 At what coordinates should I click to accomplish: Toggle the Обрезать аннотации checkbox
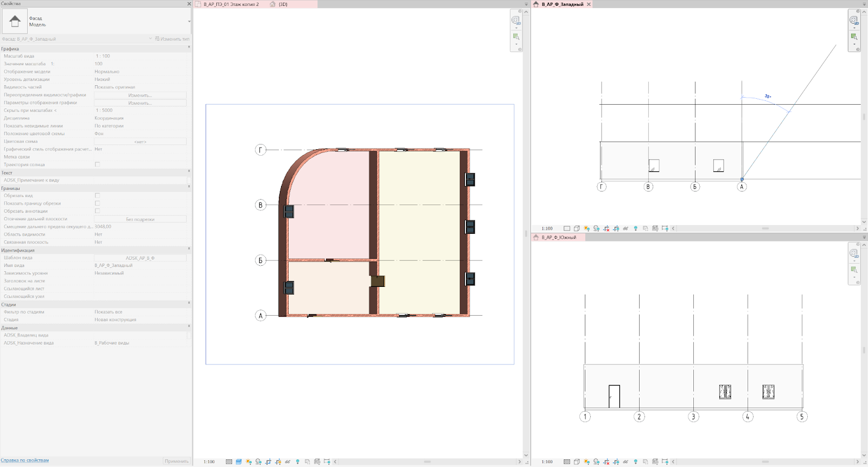pos(98,211)
